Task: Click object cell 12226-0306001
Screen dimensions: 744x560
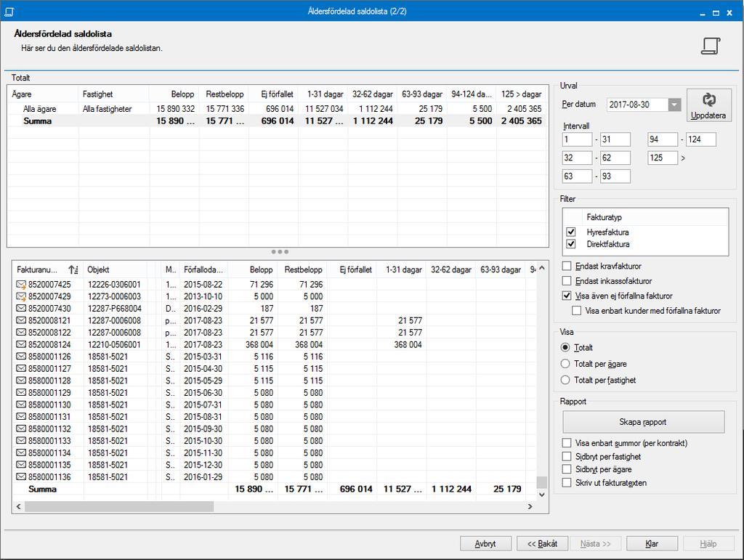Action: click(x=114, y=285)
